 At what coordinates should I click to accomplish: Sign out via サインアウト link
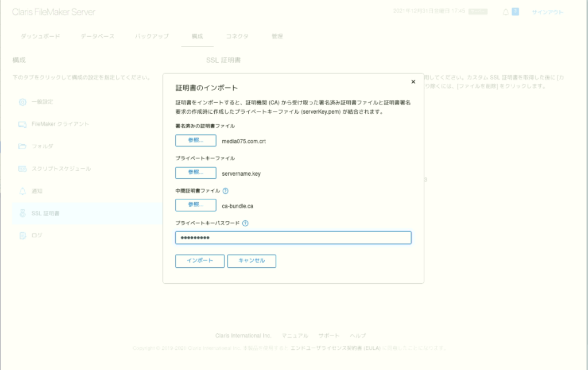[547, 12]
